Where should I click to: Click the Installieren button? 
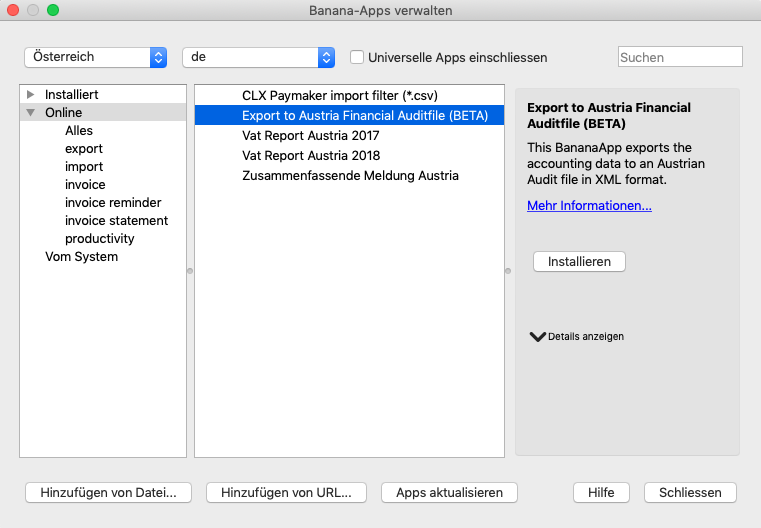coord(579,262)
